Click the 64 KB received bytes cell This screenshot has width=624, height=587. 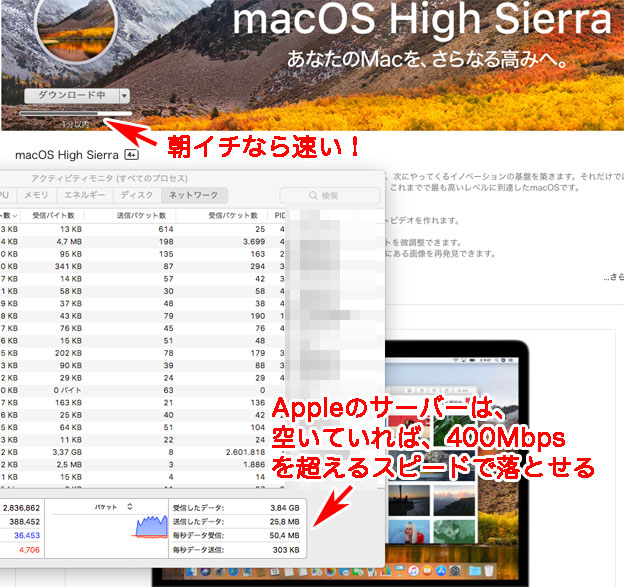71,427
